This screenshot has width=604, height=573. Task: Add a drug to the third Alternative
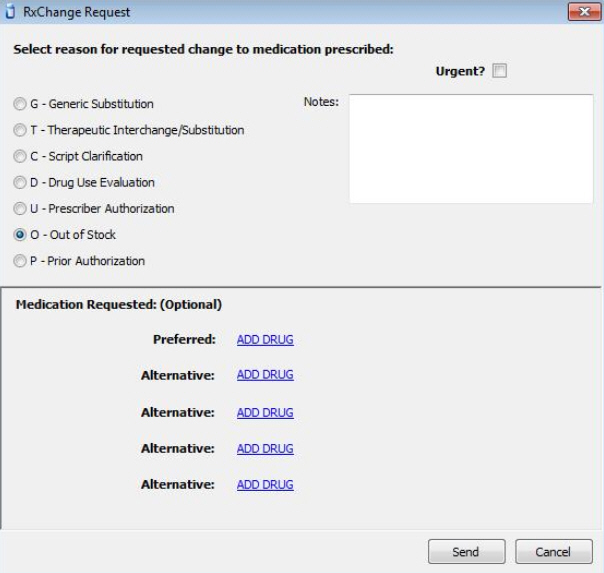(x=265, y=449)
